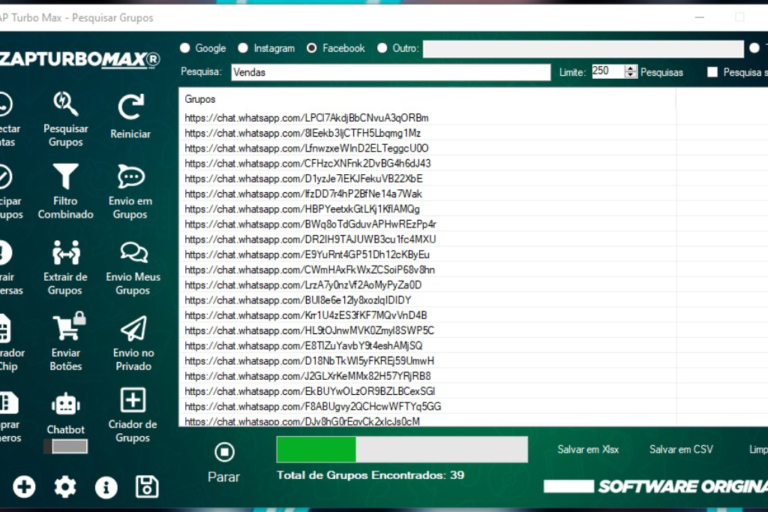Select the Google radio option
This screenshot has width=768, height=512.
(185, 48)
